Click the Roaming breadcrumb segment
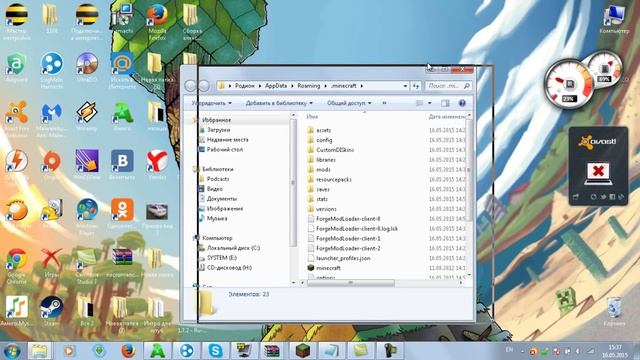Viewport: 640px width, 360px height. click(x=309, y=86)
